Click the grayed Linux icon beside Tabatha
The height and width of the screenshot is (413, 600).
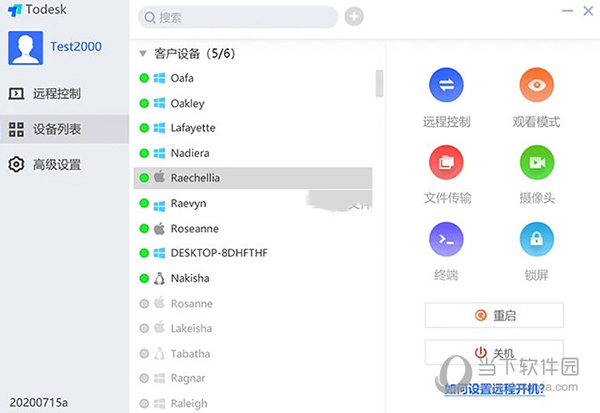tap(159, 353)
